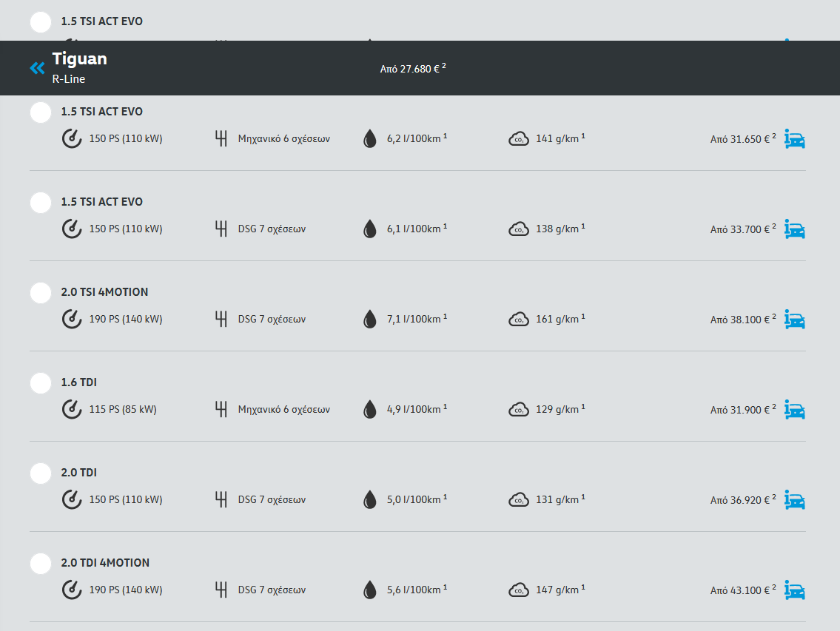Click price text Από 31.650 €
Viewport: 840px width, 631px height.
pyautogui.click(x=743, y=139)
